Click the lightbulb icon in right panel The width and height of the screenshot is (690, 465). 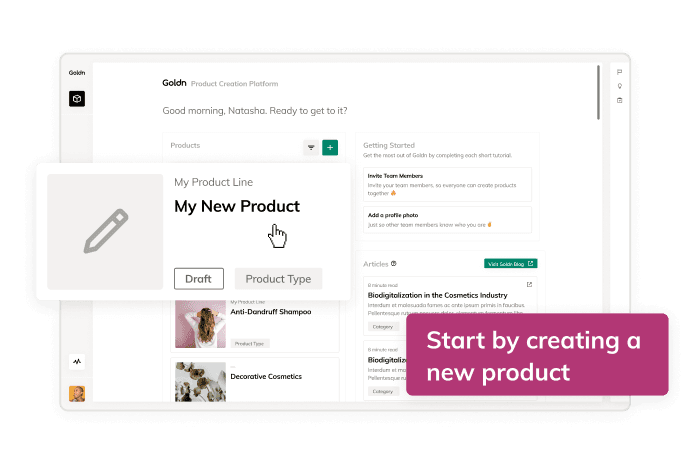(x=620, y=86)
